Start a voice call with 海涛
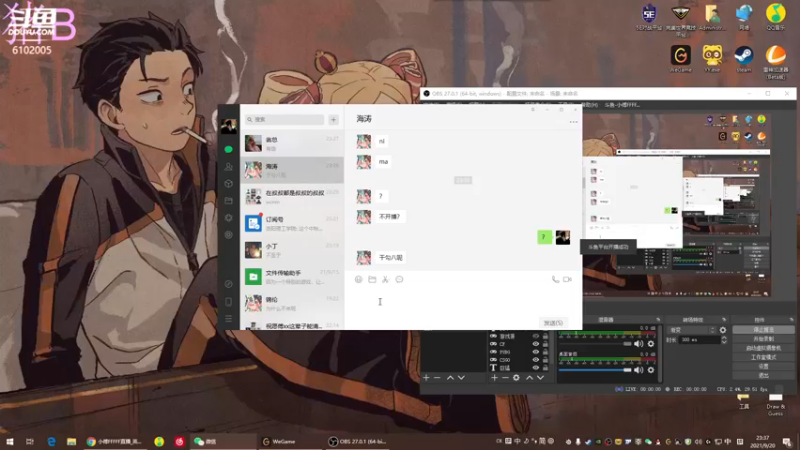The image size is (800, 450). point(555,280)
